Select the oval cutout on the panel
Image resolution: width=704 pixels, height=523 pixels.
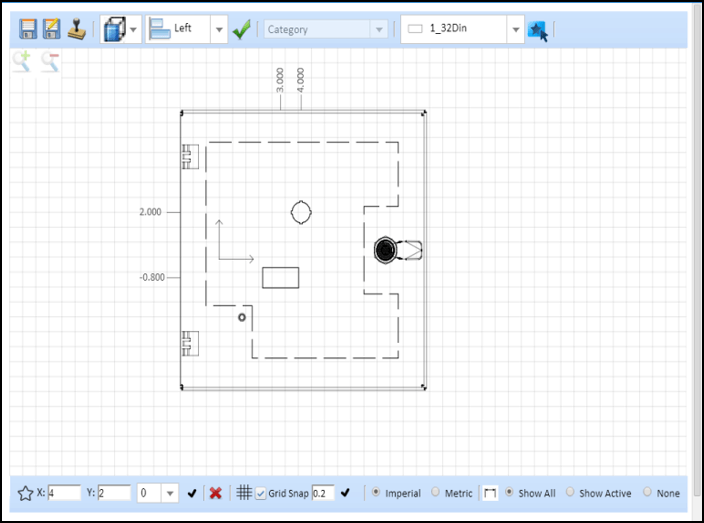coord(301,212)
